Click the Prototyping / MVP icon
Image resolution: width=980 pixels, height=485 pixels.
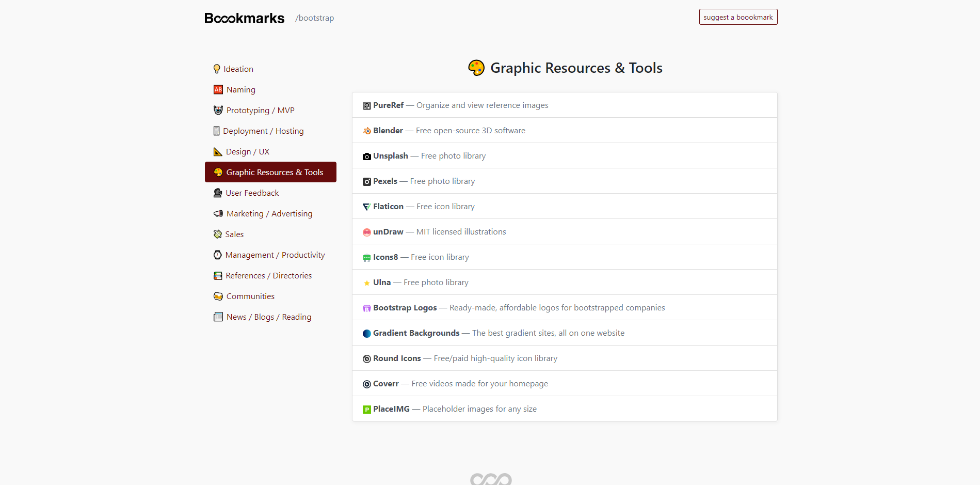(218, 110)
